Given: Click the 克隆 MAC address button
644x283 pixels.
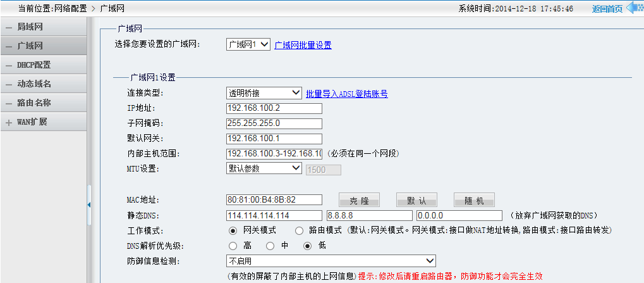Looking at the screenshot, I should (359, 201).
